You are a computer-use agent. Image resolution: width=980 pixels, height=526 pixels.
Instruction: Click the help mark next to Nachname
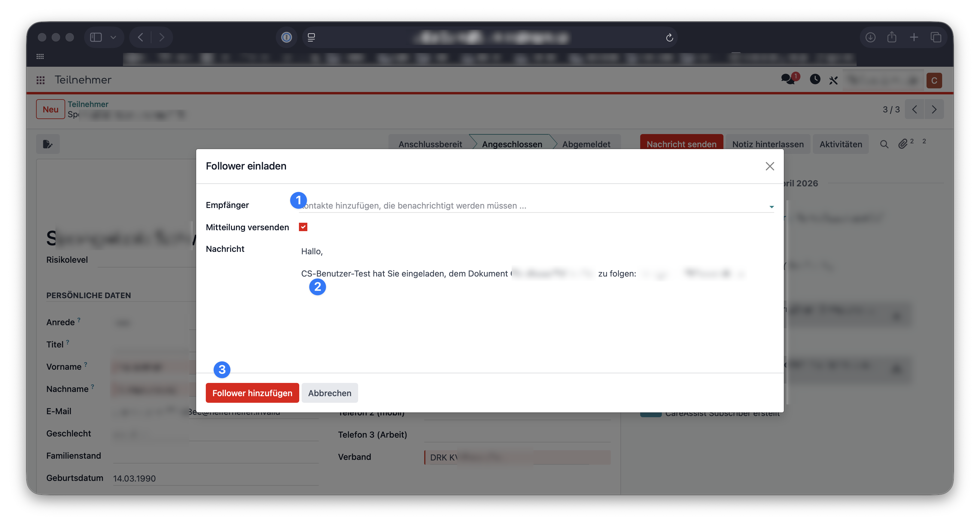coord(93,386)
